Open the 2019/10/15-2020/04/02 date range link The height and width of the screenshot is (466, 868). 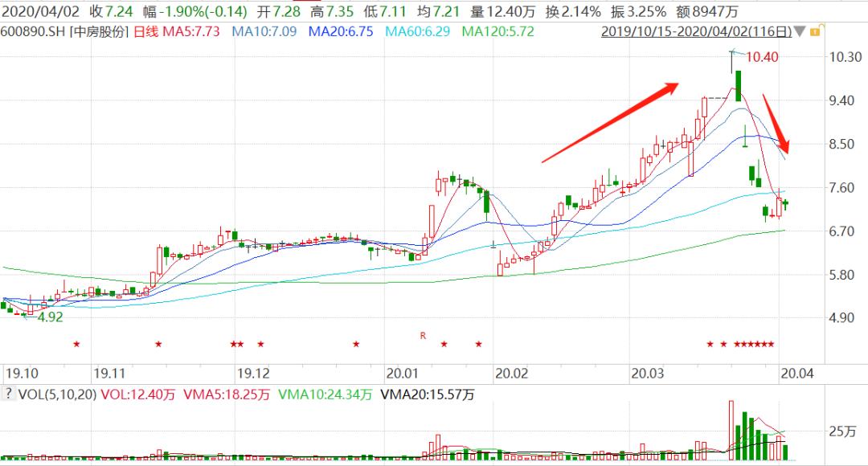696,31
